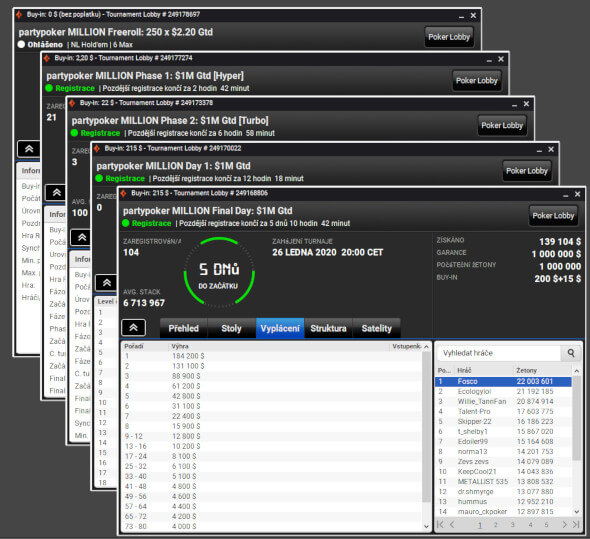This screenshot has height=539, width=590.
Task: Click the 9 - 12 payout row
Action: coord(272,436)
